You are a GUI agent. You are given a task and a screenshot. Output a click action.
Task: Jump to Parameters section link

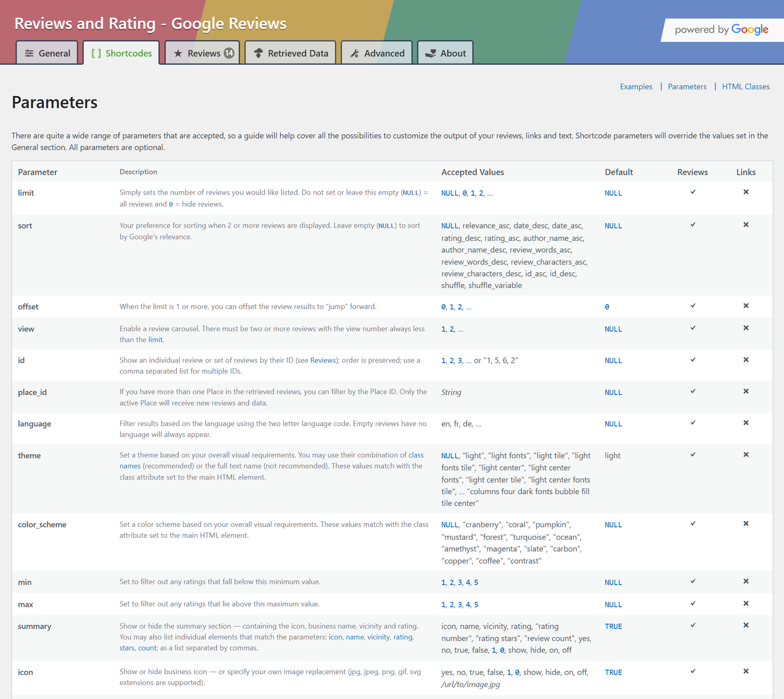coord(687,87)
